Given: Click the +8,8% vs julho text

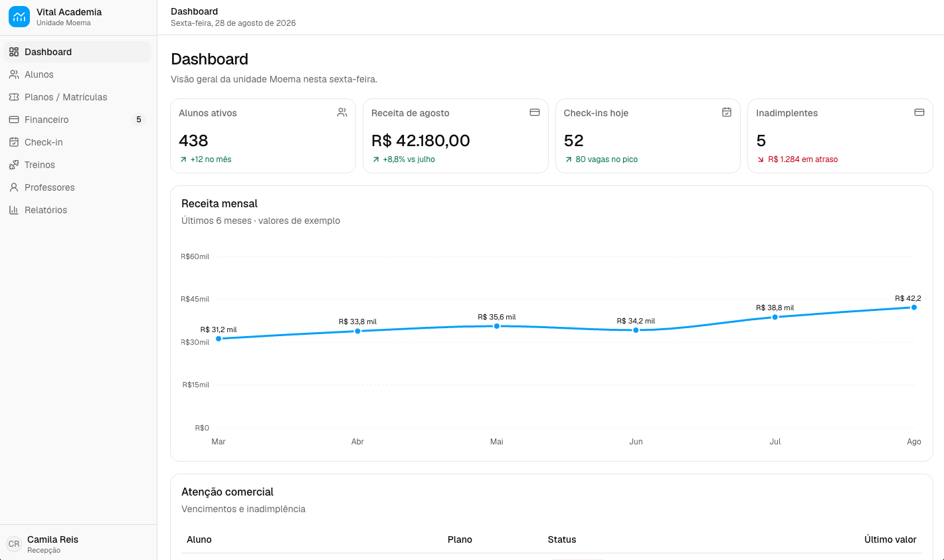Looking at the screenshot, I should (x=409, y=159).
